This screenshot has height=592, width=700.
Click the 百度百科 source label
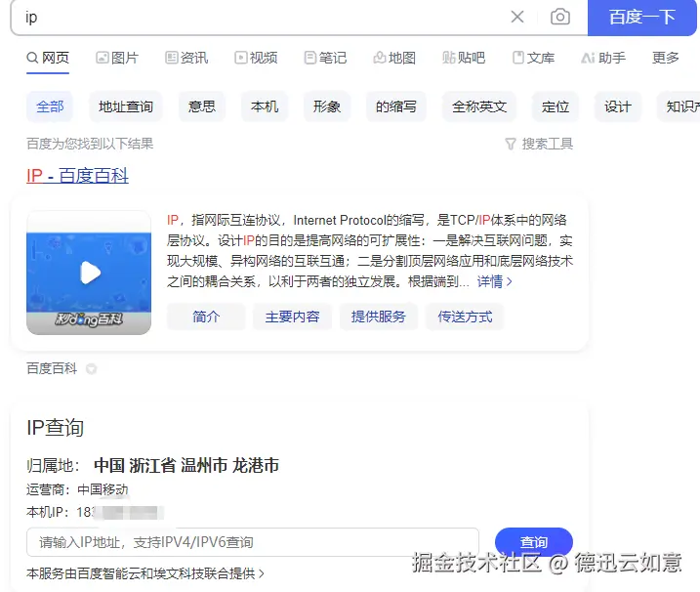52,368
